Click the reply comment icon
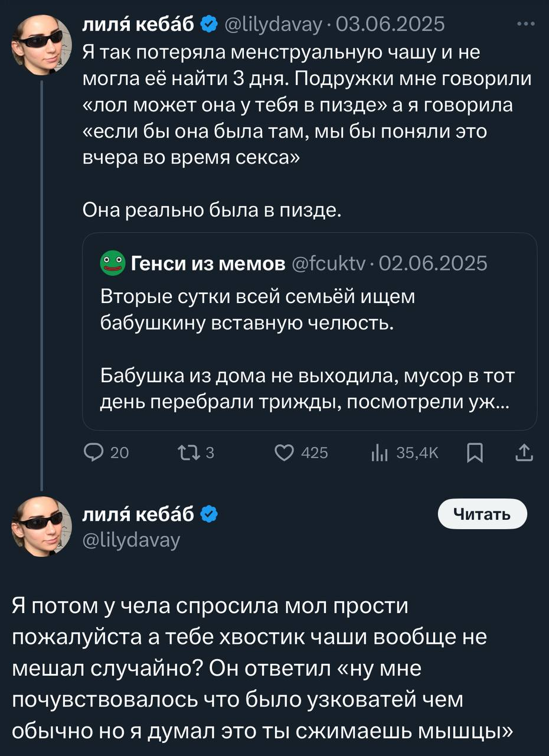The width and height of the screenshot is (549, 756). point(94,452)
